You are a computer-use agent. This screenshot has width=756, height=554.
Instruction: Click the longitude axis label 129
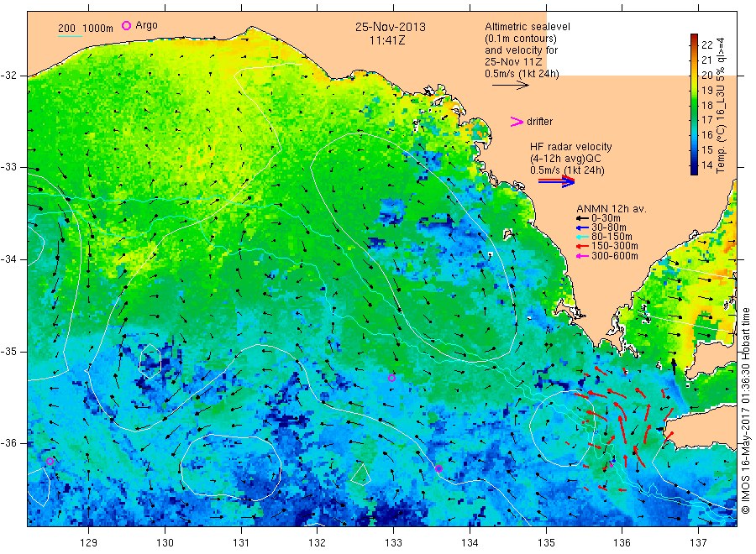point(89,543)
